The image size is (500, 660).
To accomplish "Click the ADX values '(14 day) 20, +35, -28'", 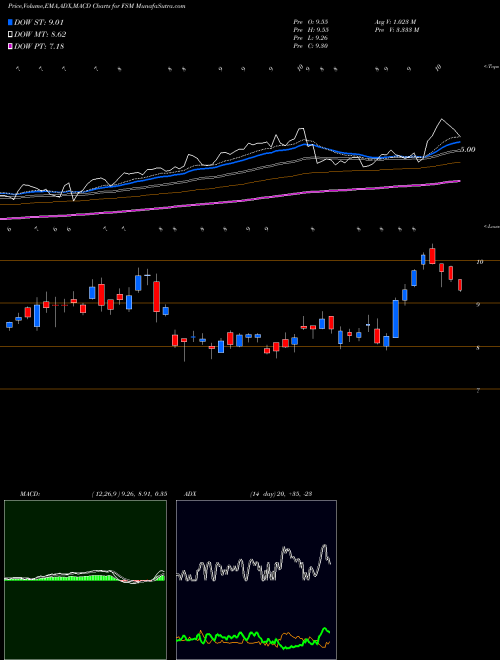I will click(x=280, y=494).
